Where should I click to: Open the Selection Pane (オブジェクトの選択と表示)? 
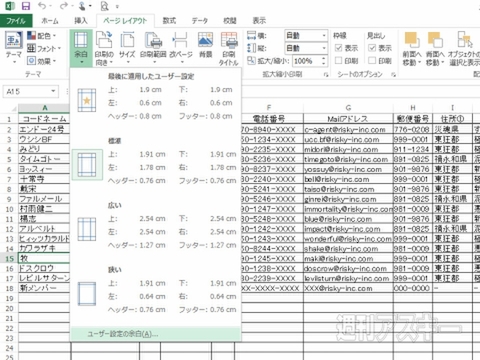[x=464, y=48]
